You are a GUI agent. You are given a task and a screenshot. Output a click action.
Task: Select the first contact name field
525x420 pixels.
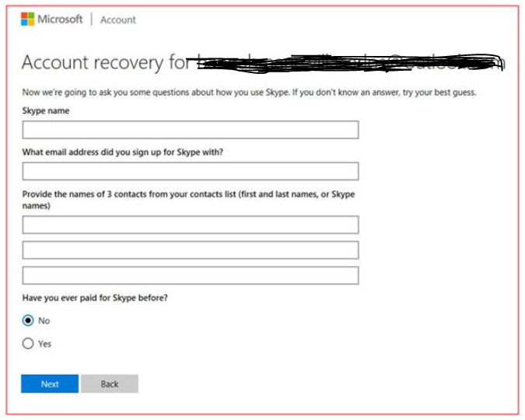(x=191, y=225)
